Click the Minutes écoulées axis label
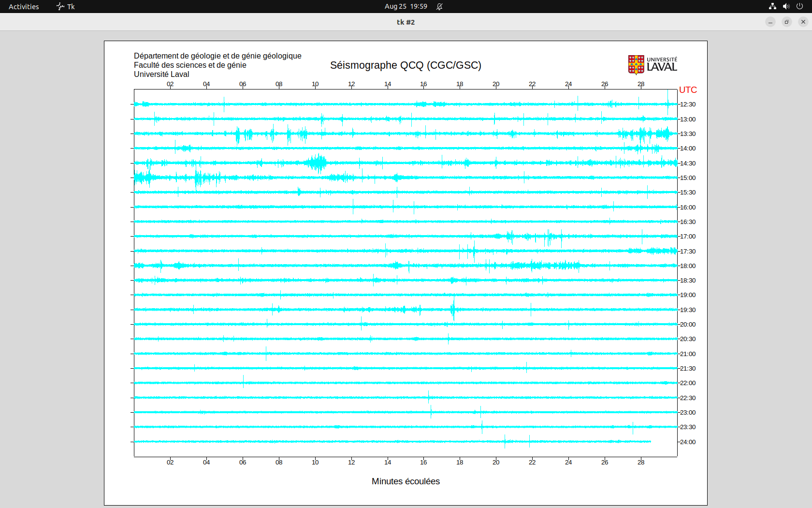Viewport: 812px width, 508px height. 406,481
